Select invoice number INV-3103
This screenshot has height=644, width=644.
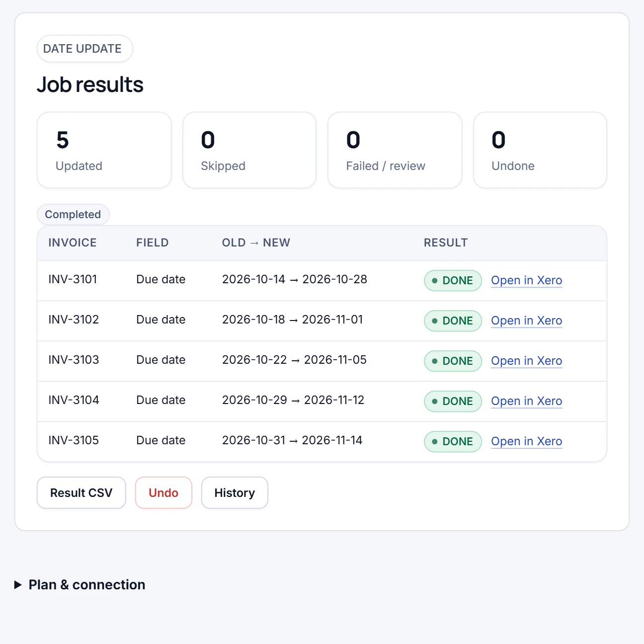[74, 360]
